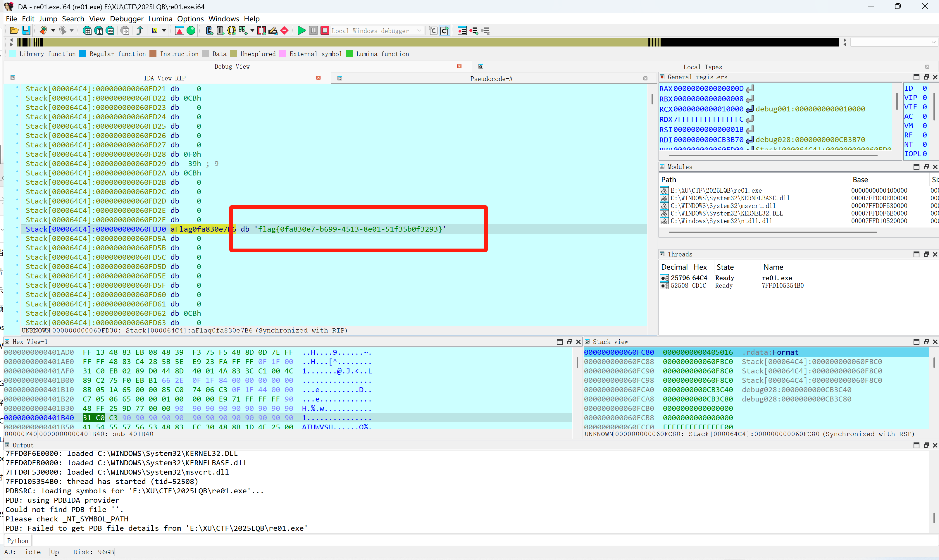939x560 pixels.
Task: Click the add breakpoint list icon
Action: tap(474, 31)
